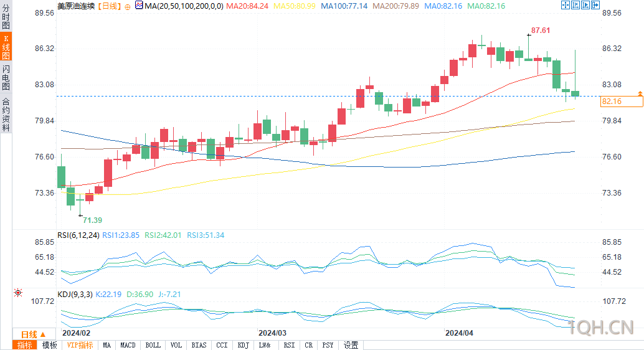Viewport: 644px width, 350px height.
Task: Click the expand-panel arrow icon at top right
Action: (595, 5)
